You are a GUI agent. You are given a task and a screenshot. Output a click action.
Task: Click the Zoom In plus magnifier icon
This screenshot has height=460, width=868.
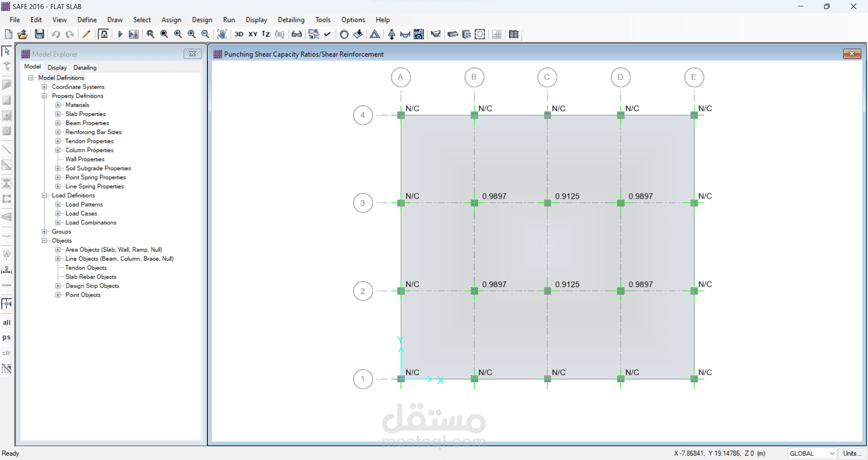(192, 34)
